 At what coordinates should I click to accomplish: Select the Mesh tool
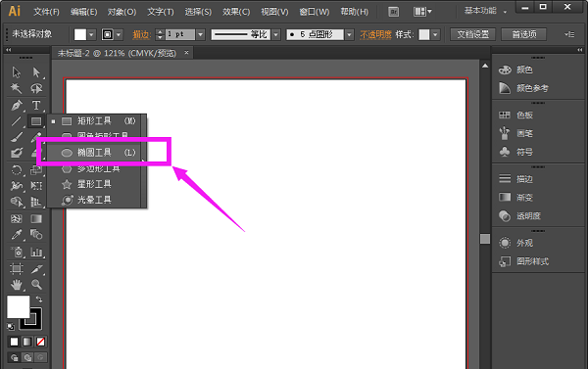pos(16,218)
